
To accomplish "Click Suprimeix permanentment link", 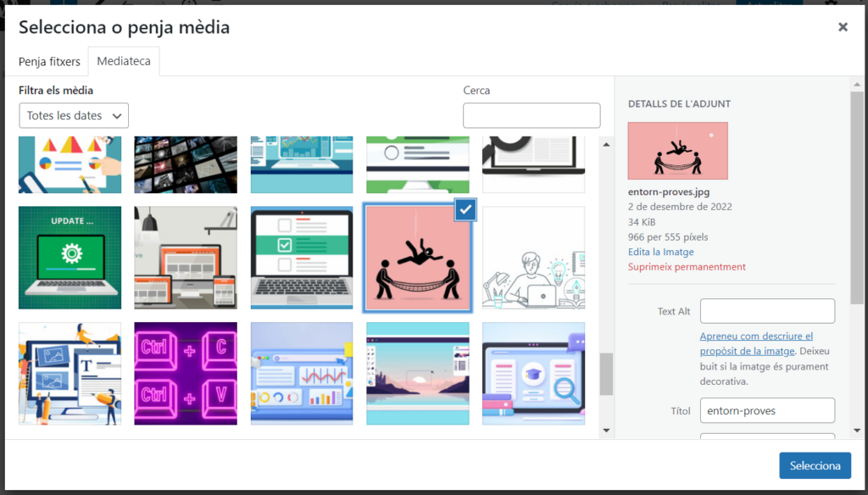I will tap(687, 266).
